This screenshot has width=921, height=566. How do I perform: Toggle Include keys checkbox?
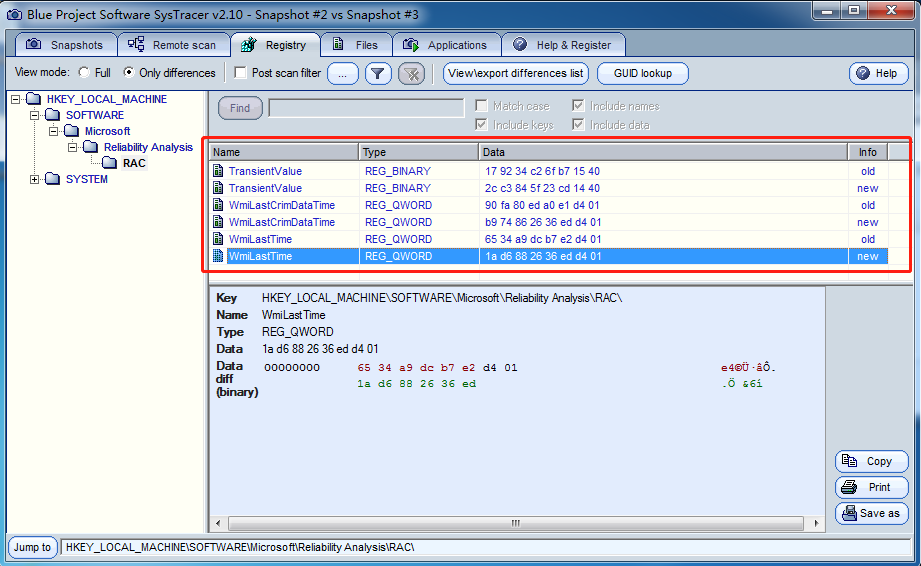[x=481, y=124]
